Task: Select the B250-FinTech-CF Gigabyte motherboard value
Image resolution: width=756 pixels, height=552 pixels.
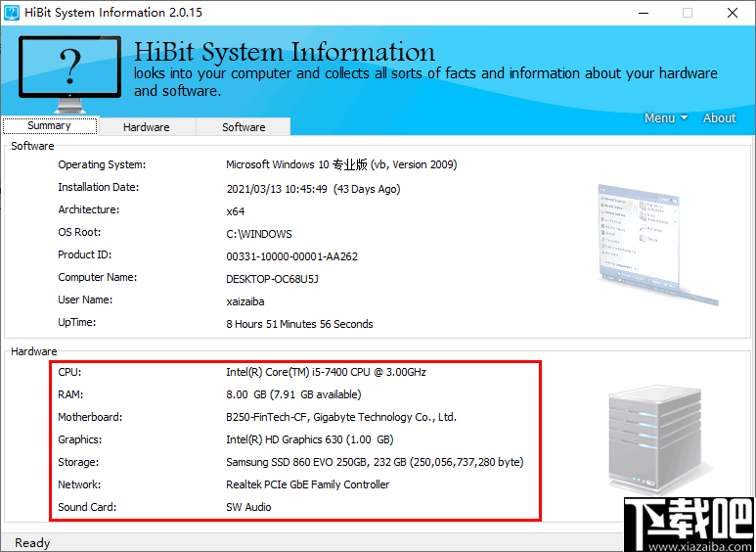Action: (x=341, y=417)
